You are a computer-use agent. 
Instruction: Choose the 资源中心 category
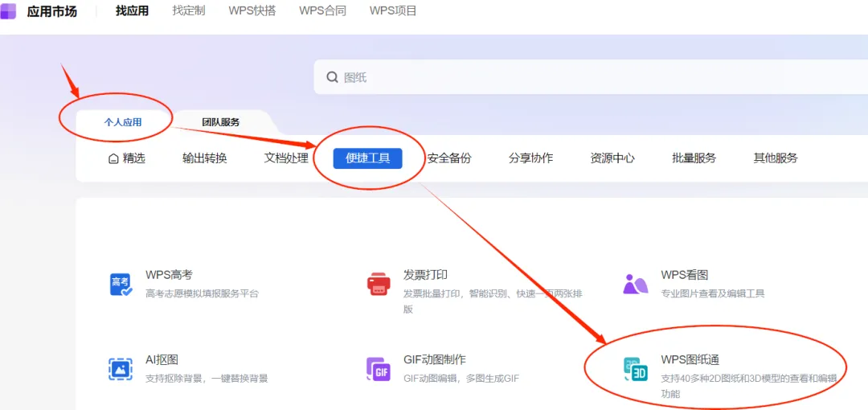(x=612, y=158)
